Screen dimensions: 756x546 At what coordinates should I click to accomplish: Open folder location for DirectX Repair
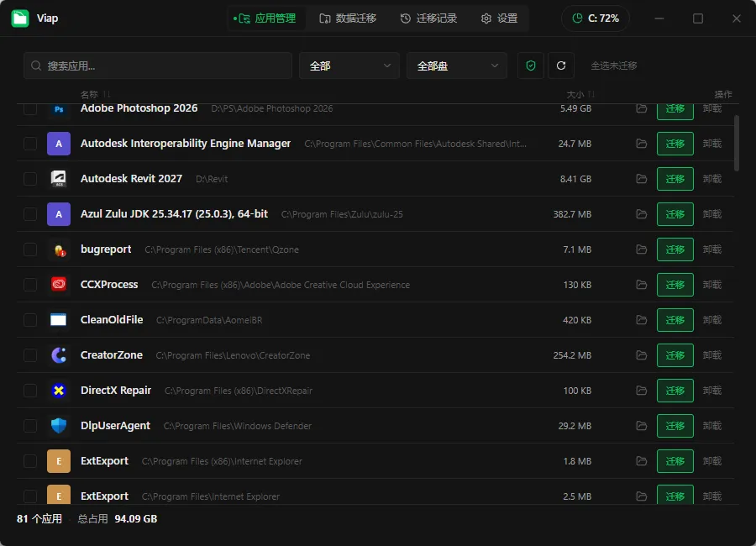(x=641, y=391)
